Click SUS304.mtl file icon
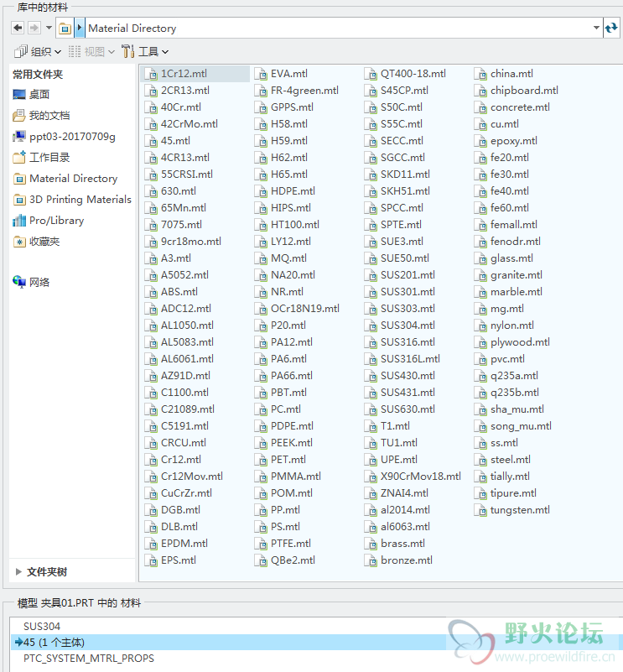The image size is (623, 672). [371, 326]
